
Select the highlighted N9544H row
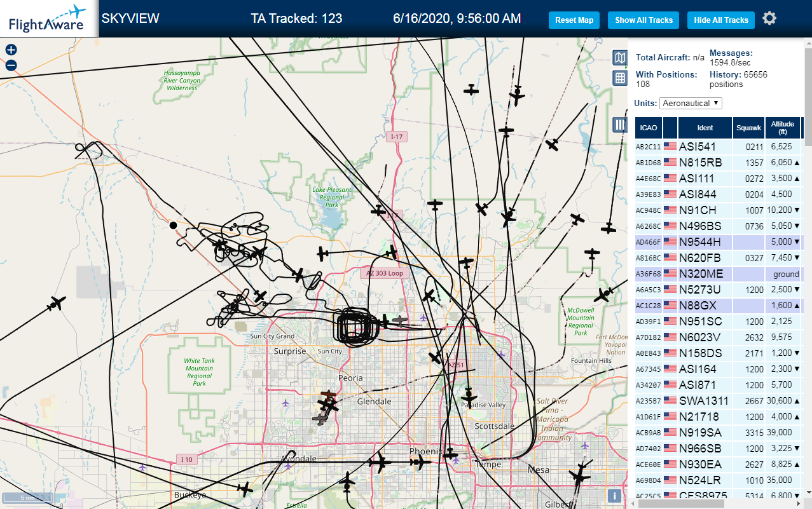point(719,241)
